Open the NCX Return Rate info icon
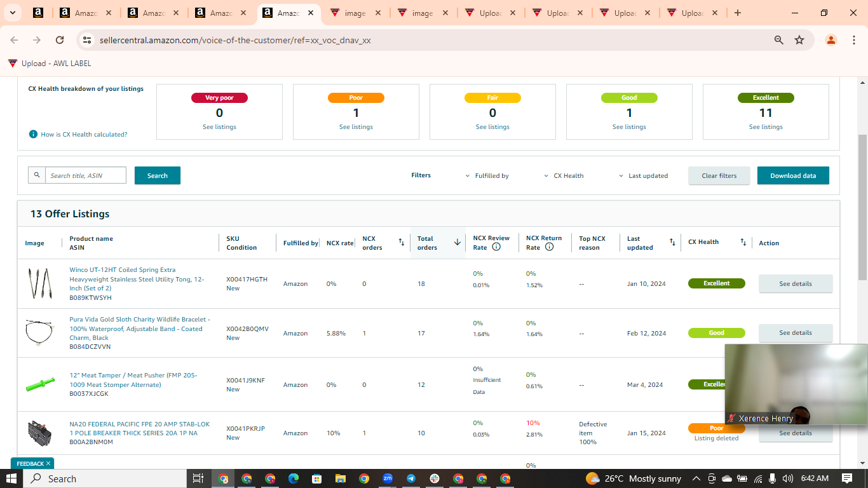The width and height of the screenshot is (868, 488). coord(549,247)
